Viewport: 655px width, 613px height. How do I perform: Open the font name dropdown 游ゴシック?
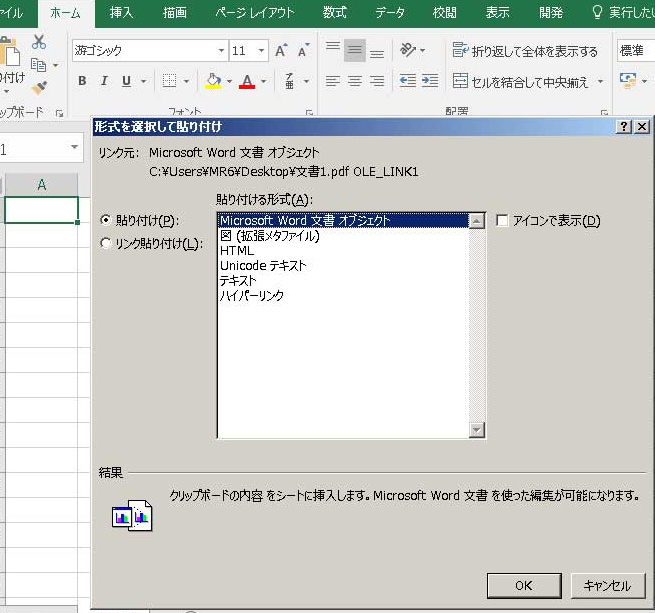(221, 51)
